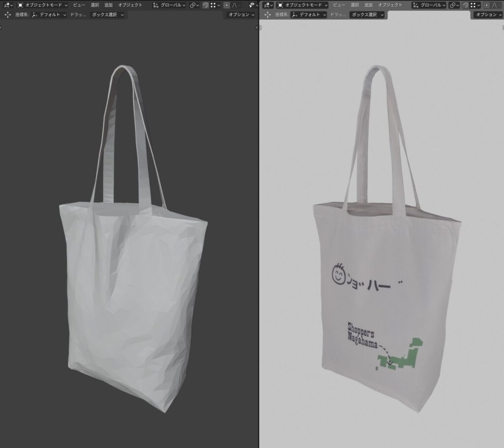Viewport: 504px width, 448px height.
Task: Open snapping options grid in right viewport
Action: (x=475, y=5)
